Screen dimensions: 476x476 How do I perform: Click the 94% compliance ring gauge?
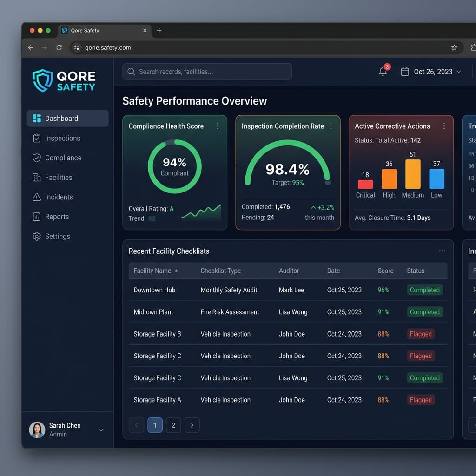[175, 166]
